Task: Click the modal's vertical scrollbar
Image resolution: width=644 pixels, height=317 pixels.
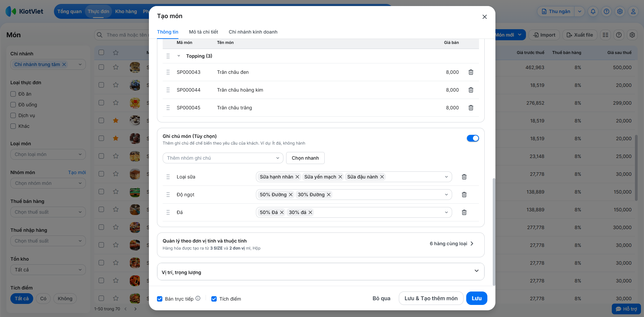Action: point(493,231)
